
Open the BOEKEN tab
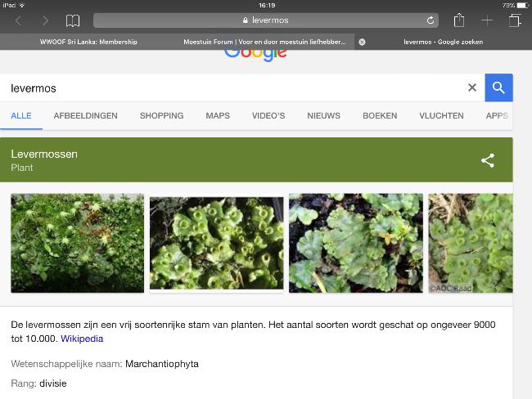coord(380,115)
